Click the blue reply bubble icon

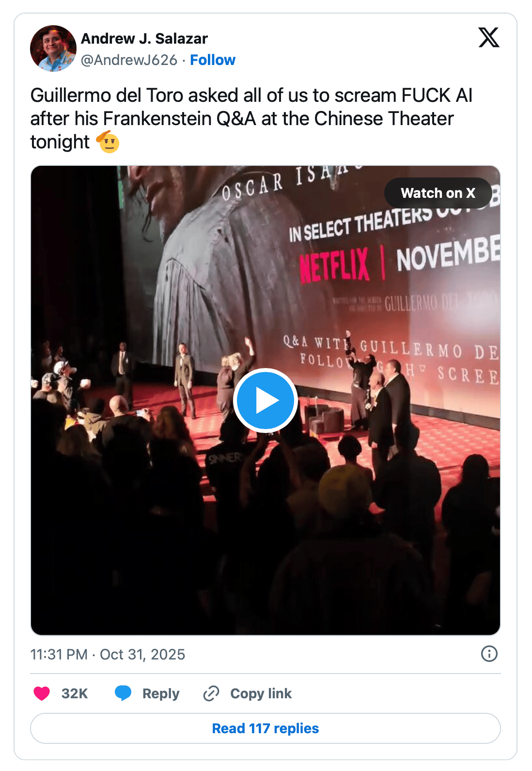123,693
